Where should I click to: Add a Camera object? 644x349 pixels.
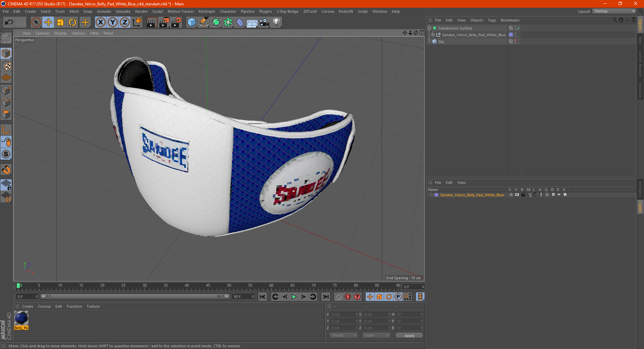tap(264, 22)
